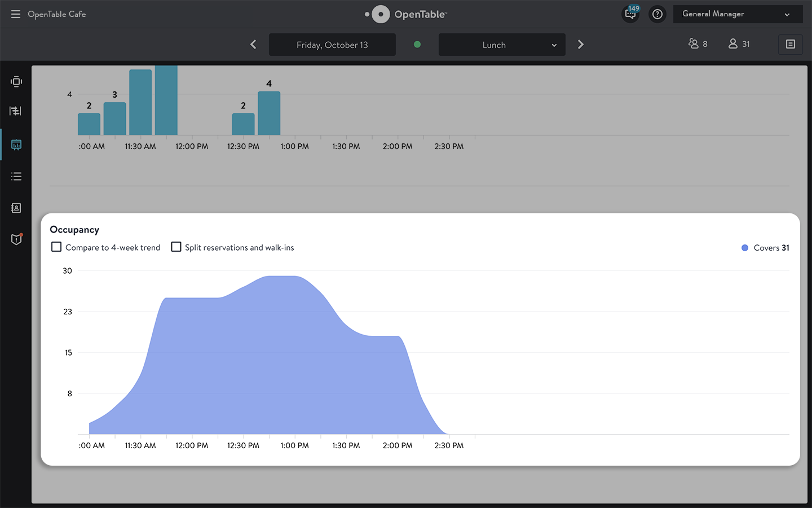Click the 2:30 PM label on Occupancy axis
Viewport: 812px width, 508px height.
click(449, 445)
